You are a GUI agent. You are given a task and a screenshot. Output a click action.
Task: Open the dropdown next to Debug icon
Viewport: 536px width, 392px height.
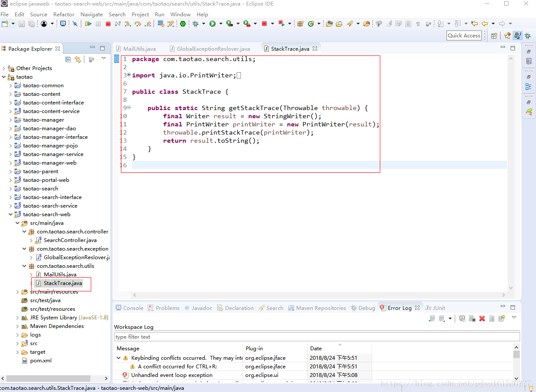[203, 24]
